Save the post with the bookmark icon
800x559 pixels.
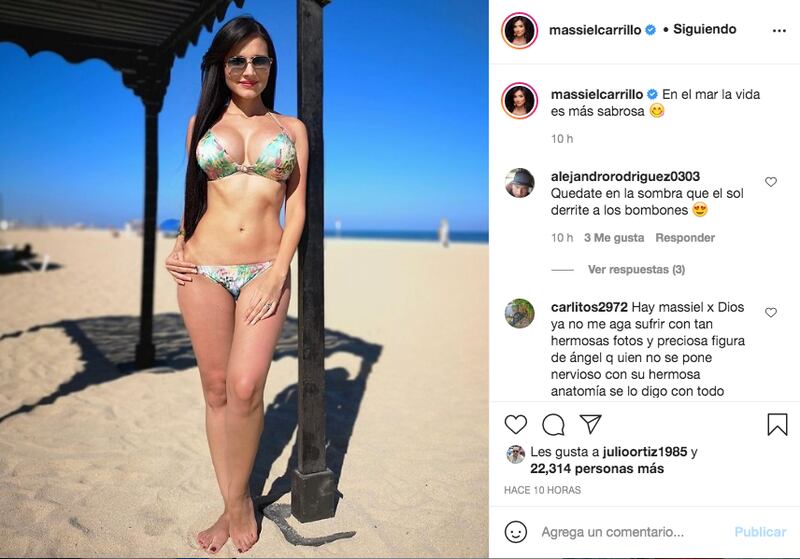coord(777,424)
